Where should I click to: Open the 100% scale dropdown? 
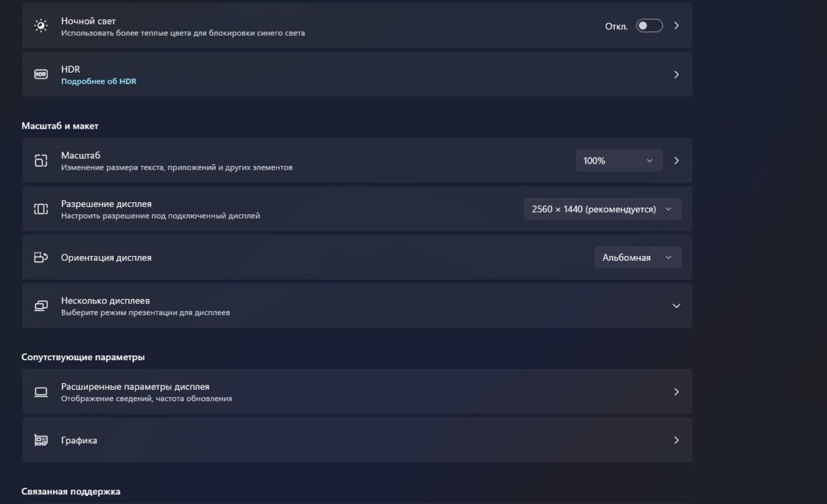coord(618,160)
